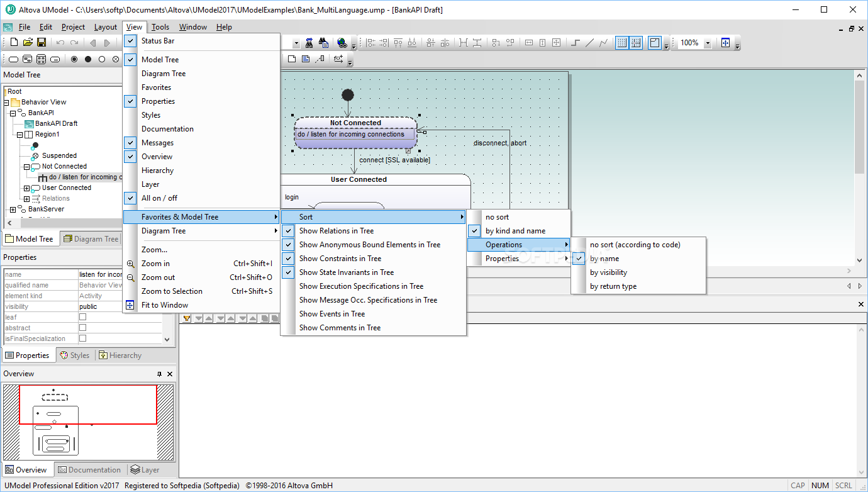The width and height of the screenshot is (868, 492).
Task: Collapse the Region1 tree node
Action: (x=19, y=134)
